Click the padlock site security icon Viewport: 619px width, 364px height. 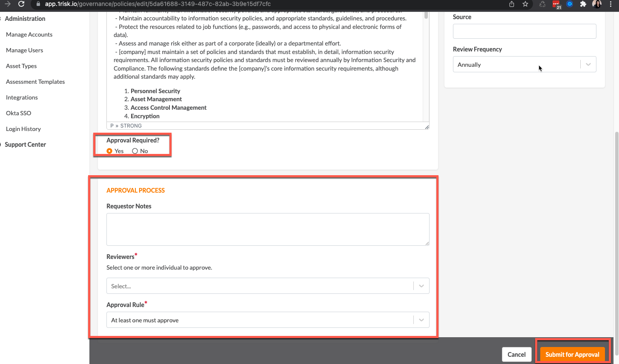(x=38, y=4)
